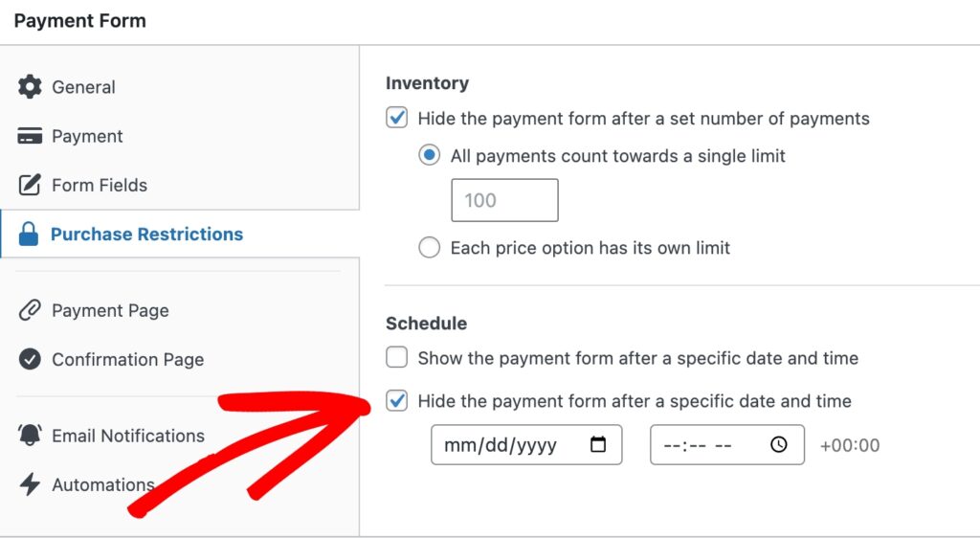
Task: Click the Confirmation Page checkmark icon
Action: click(x=30, y=360)
